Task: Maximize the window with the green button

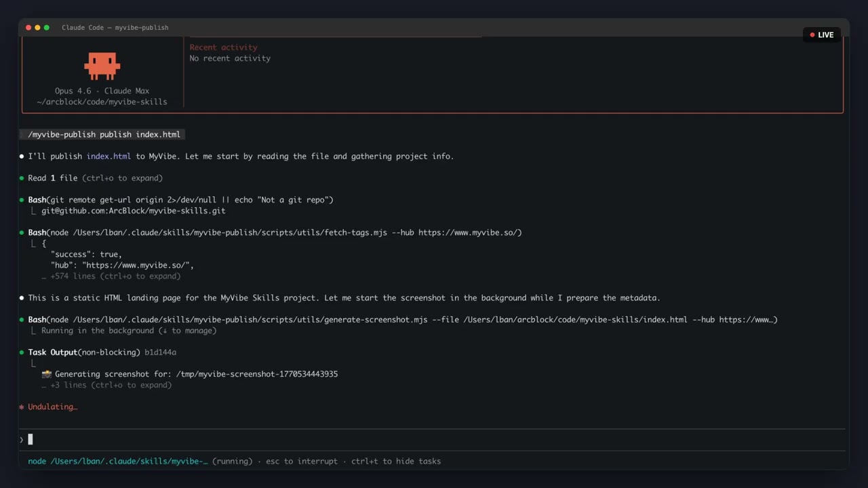Action: pyautogui.click(x=46, y=28)
